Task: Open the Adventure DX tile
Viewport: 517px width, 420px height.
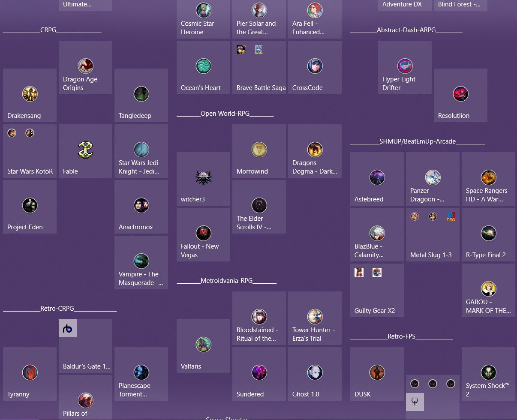Action: coord(405,5)
